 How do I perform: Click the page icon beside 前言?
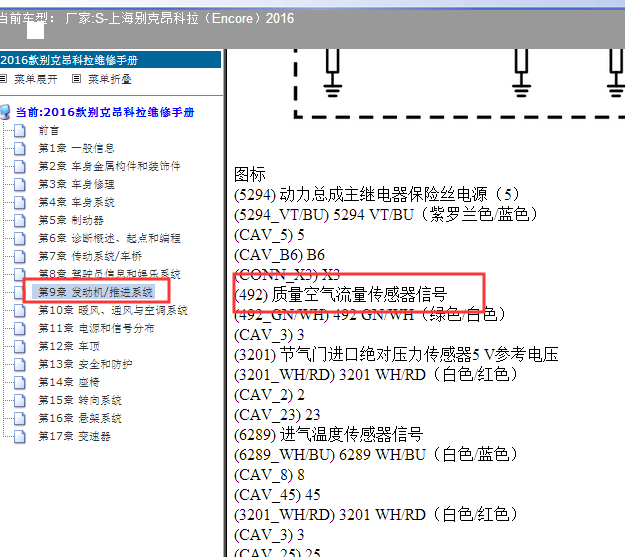19,131
